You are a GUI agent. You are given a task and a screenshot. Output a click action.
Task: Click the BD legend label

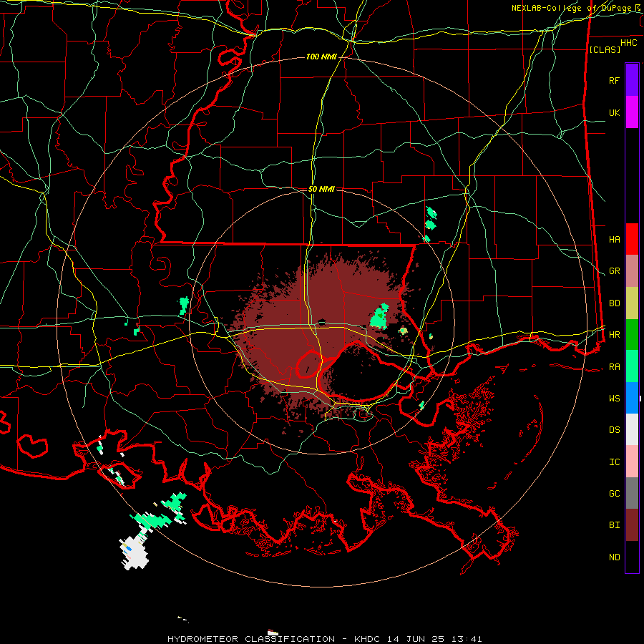tap(614, 303)
